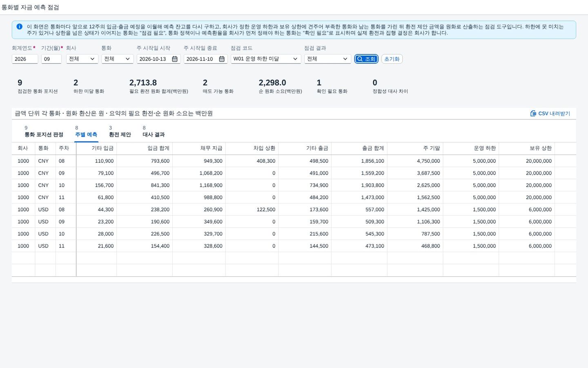Switch to 통화 포지션 판정 tab
Viewport: 588px width, 368px height.
[44, 132]
